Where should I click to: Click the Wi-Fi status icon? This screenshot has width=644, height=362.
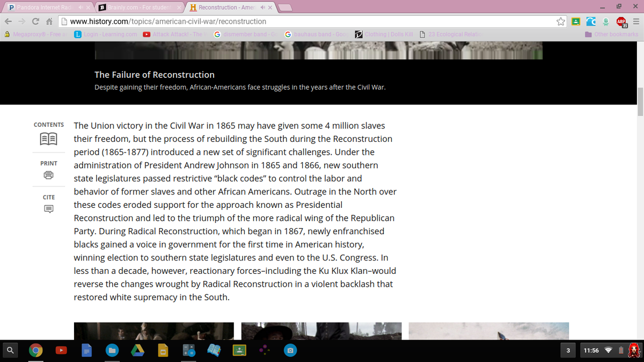coord(609,350)
